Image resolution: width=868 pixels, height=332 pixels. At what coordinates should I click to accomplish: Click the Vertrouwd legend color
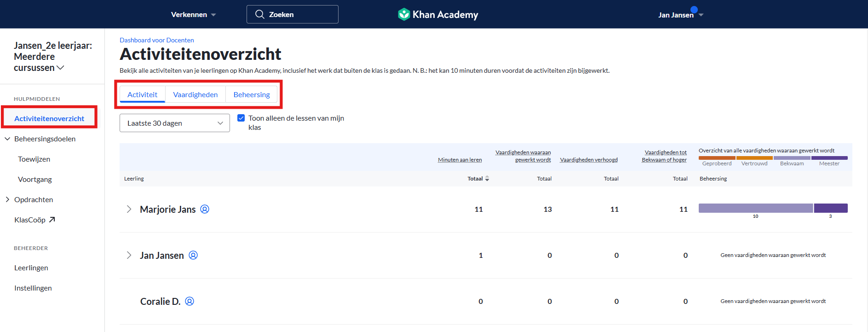click(x=754, y=158)
